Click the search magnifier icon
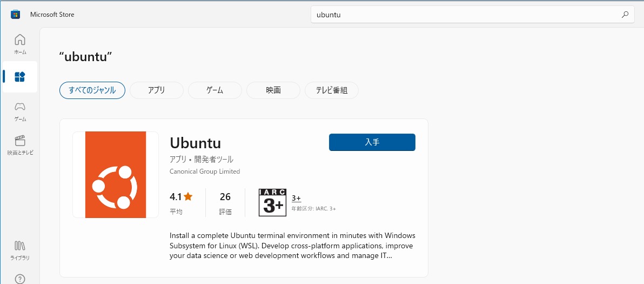The width and height of the screenshot is (644, 284). point(625,15)
